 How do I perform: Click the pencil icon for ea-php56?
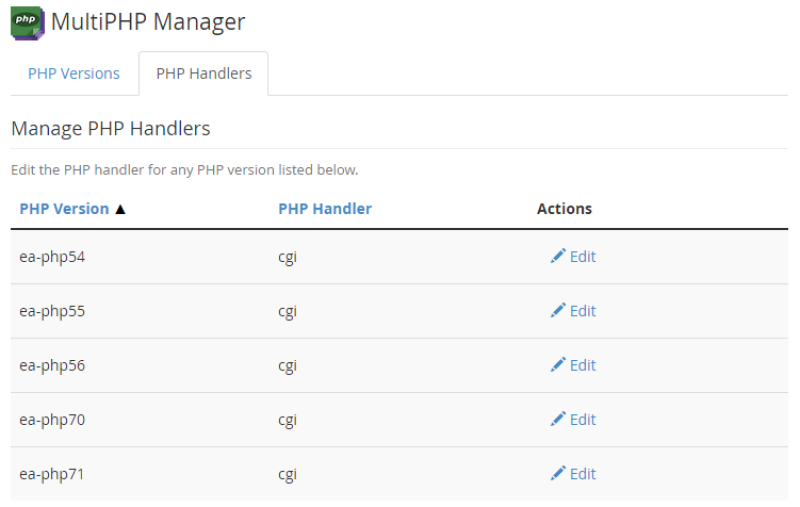558,365
